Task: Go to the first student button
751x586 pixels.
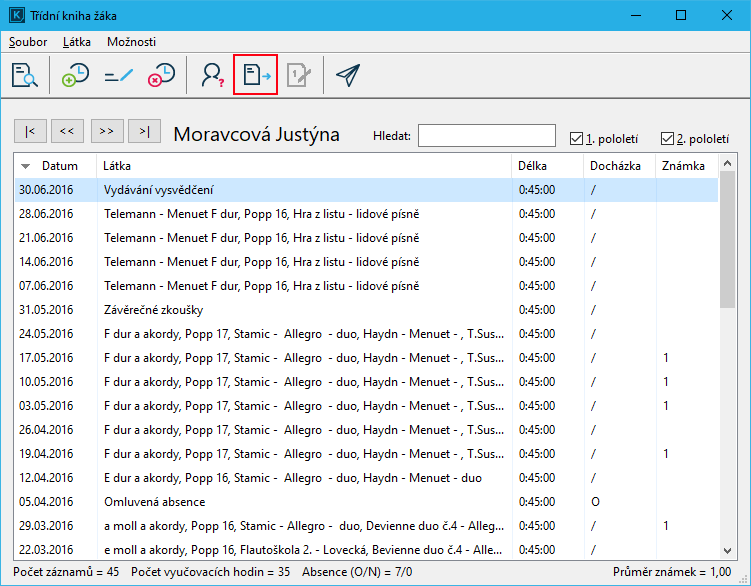Action: [30, 131]
